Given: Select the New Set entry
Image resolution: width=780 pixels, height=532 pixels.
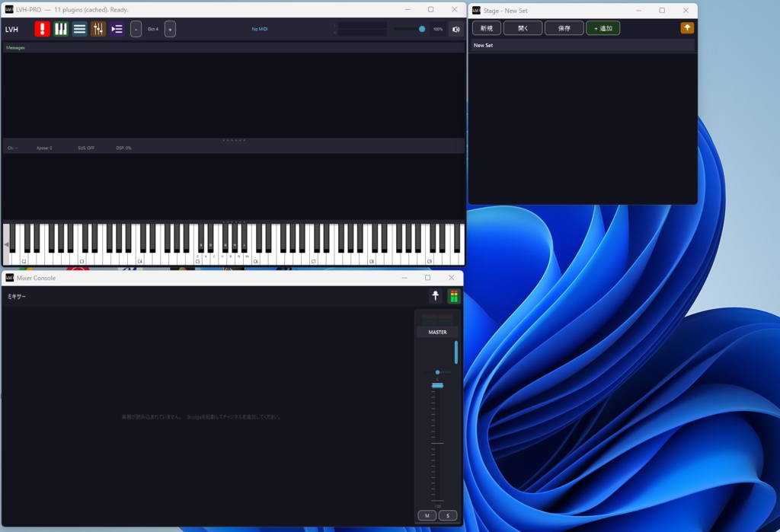Looking at the screenshot, I should [581, 45].
